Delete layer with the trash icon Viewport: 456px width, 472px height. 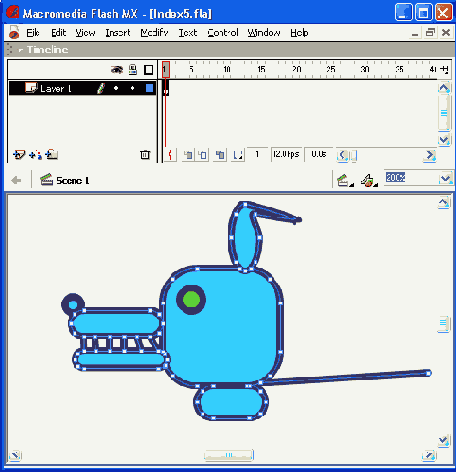pyautogui.click(x=145, y=155)
